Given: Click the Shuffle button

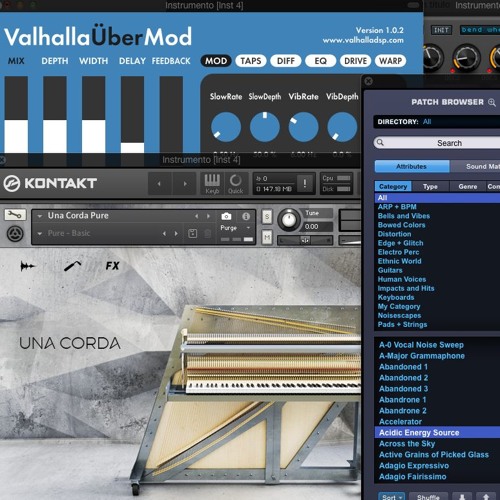Looking at the screenshot, I should coord(428,497).
